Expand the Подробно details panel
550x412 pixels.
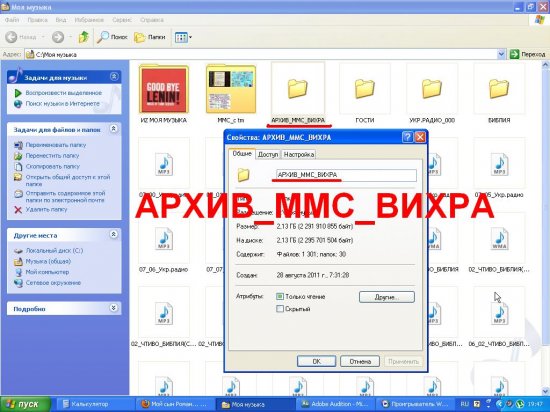click(113, 308)
